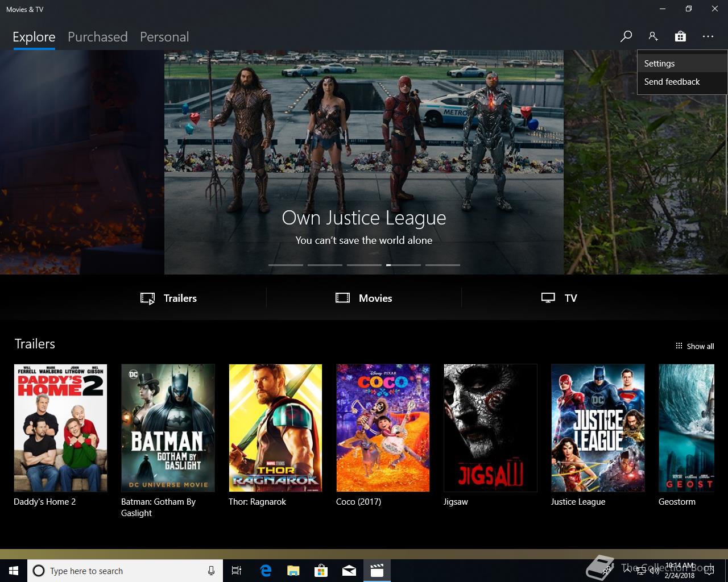Viewport: 728px width, 582px height.
Task: Click the Show all link for Trailers
Action: (694, 346)
